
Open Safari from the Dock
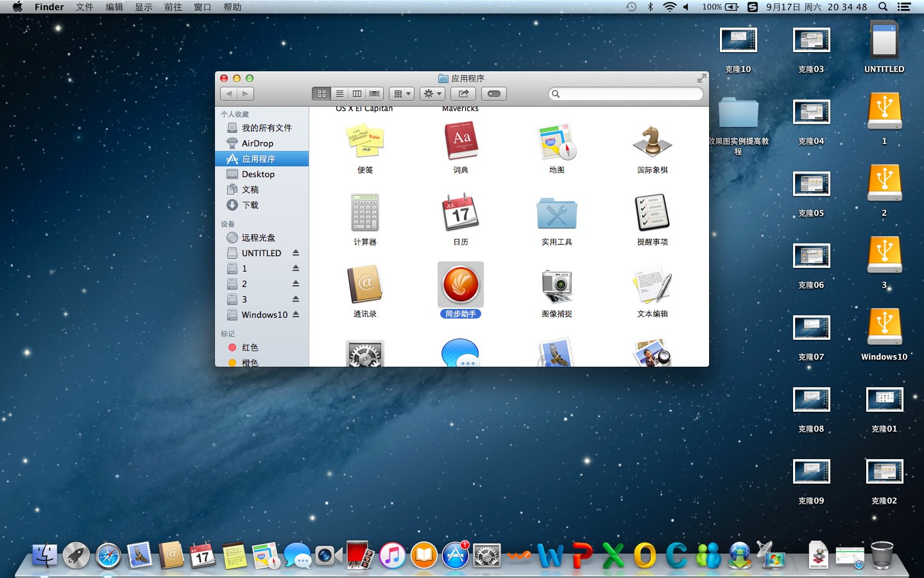[108, 555]
